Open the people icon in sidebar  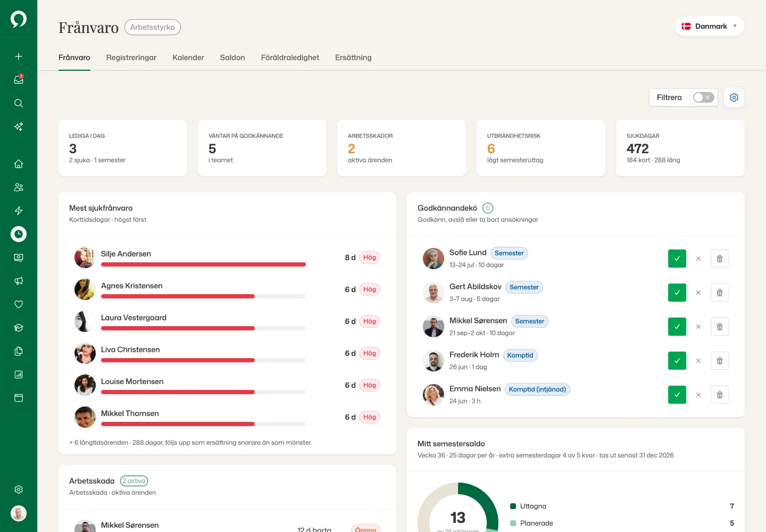point(19,187)
